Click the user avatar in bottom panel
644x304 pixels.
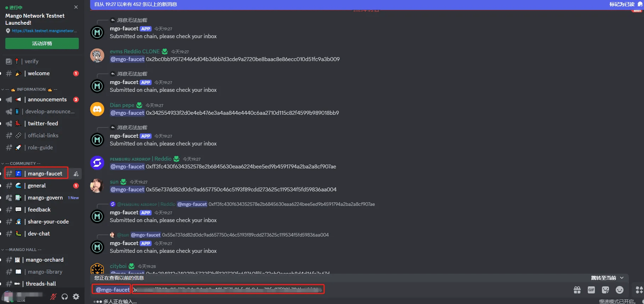tap(8, 296)
